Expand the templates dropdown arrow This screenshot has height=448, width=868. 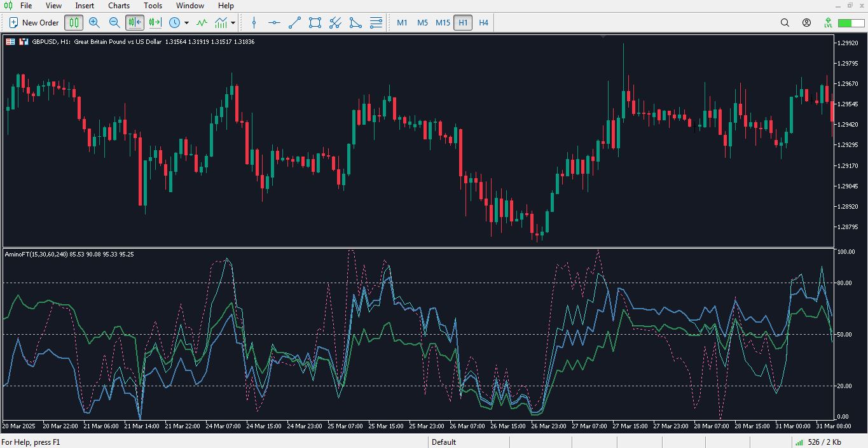233,23
